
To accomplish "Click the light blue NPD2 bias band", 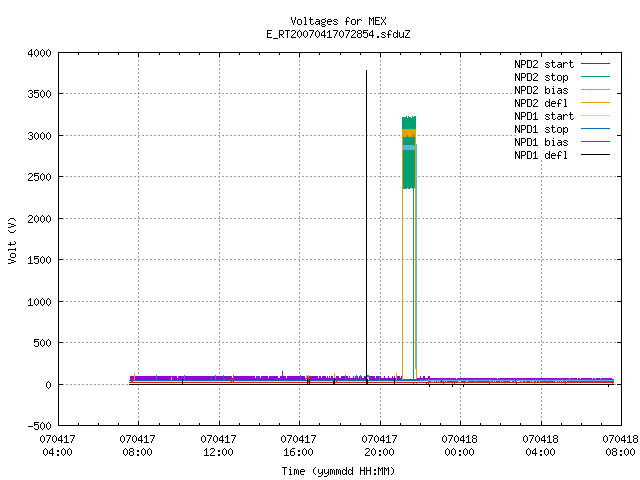I will 409,147.
